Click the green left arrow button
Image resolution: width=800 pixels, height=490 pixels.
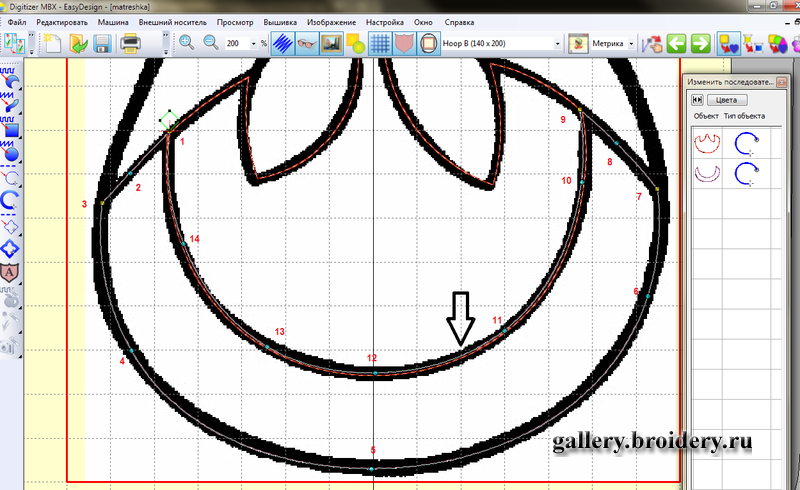(676, 43)
